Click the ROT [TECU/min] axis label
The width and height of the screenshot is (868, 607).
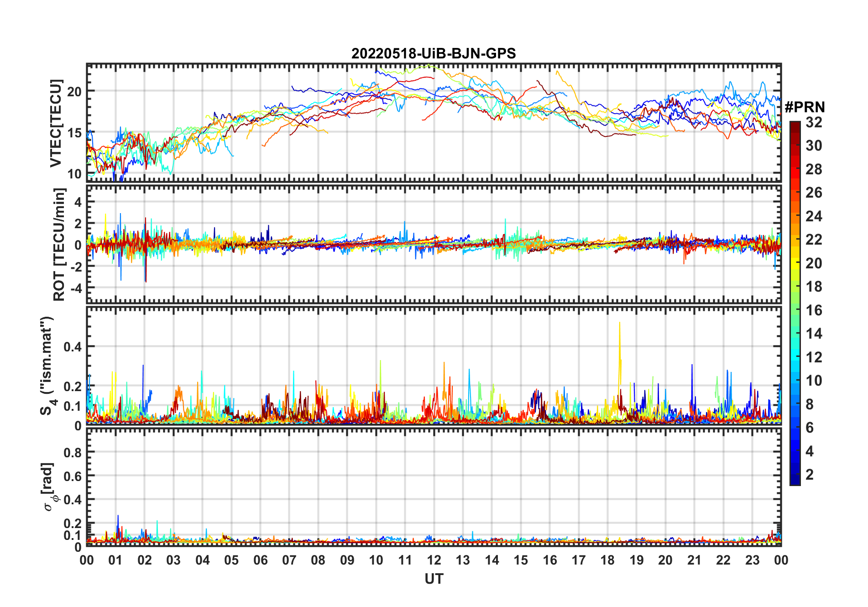[x=59, y=245]
